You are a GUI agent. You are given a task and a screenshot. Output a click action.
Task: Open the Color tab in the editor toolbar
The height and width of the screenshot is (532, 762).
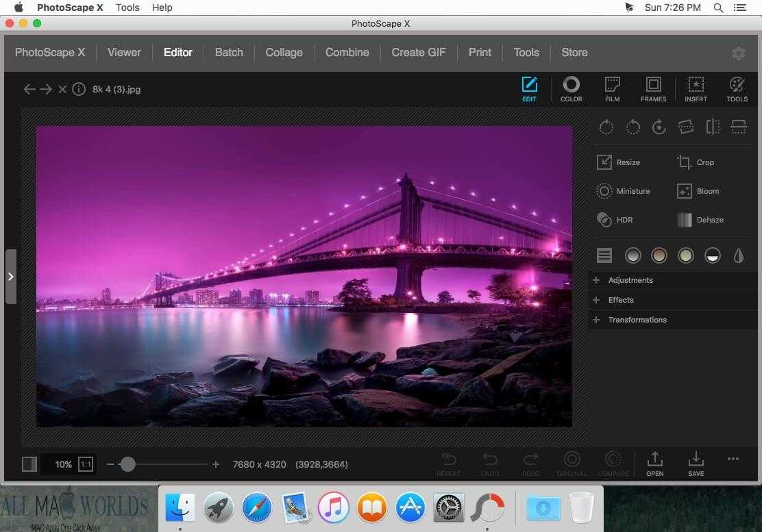pos(571,89)
